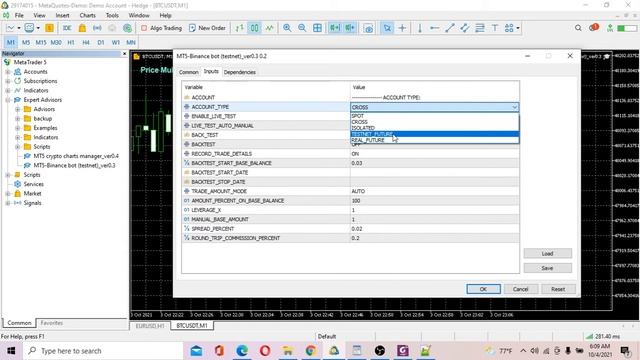Expand the Advisors folder
This screenshot has height=360, width=640.
coord(18,109)
